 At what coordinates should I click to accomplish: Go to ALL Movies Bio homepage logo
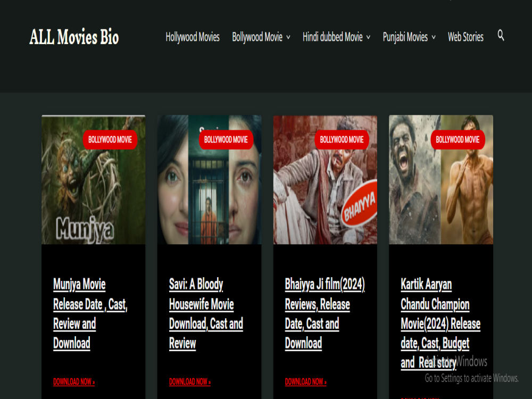click(x=74, y=37)
